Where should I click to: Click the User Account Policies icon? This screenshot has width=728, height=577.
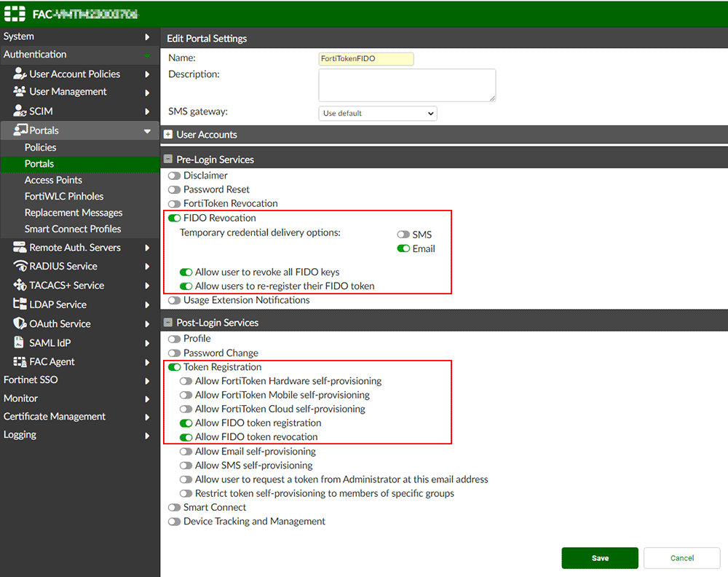[x=20, y=74]
